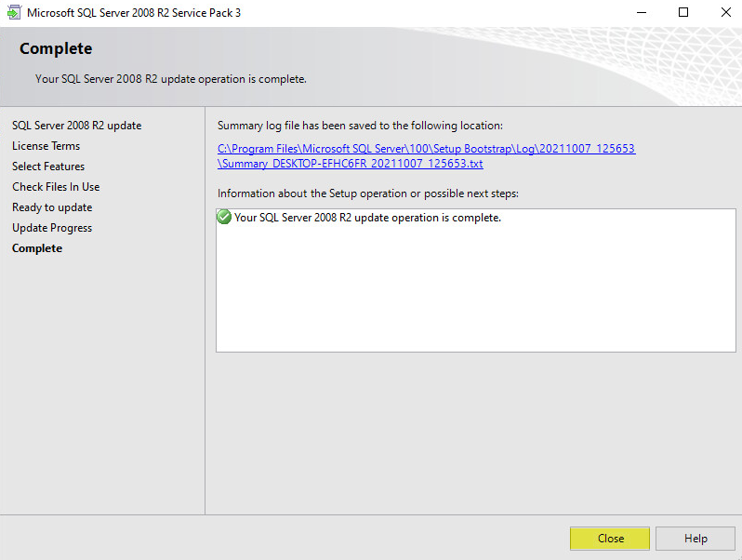Minimize the Service Pack 3 window
Viewport: 742px width, 560px height.
pos(642,12)
